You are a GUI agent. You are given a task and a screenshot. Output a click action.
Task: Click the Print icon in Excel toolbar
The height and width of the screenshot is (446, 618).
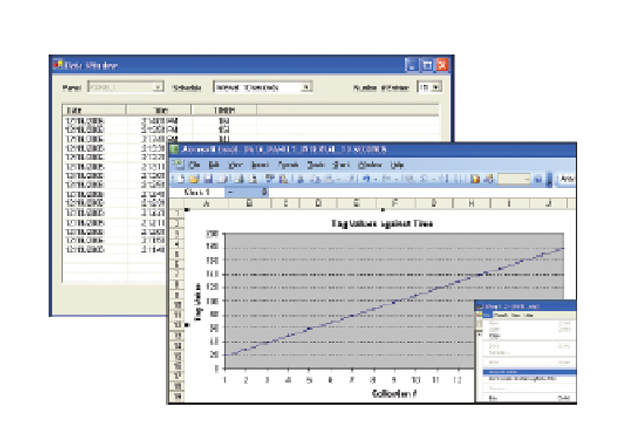point(239,179)
